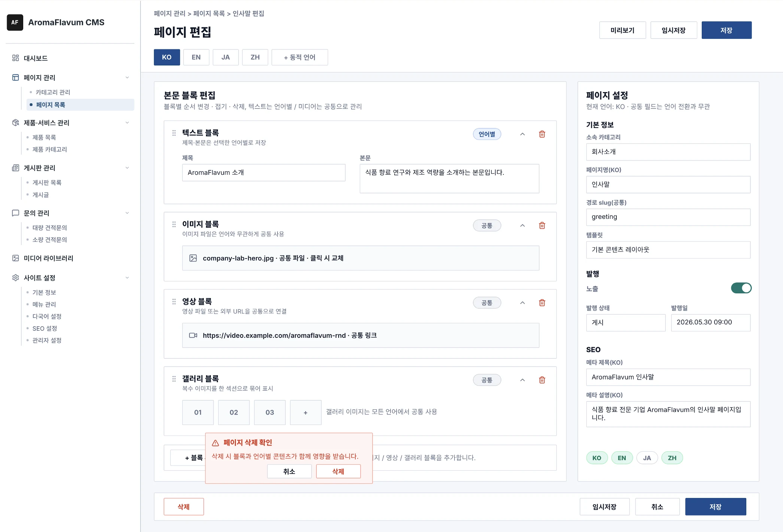Delete the 이미지 블록 via trash icon
The image size is (783, 532).
tap(542, 225)
